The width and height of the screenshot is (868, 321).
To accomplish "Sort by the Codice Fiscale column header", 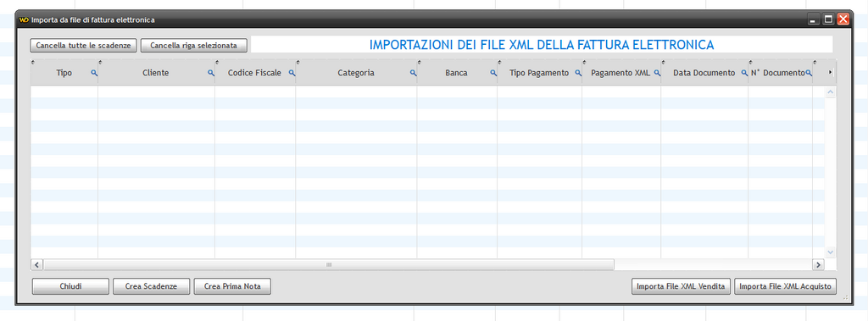I will click(x=254, y=73).
